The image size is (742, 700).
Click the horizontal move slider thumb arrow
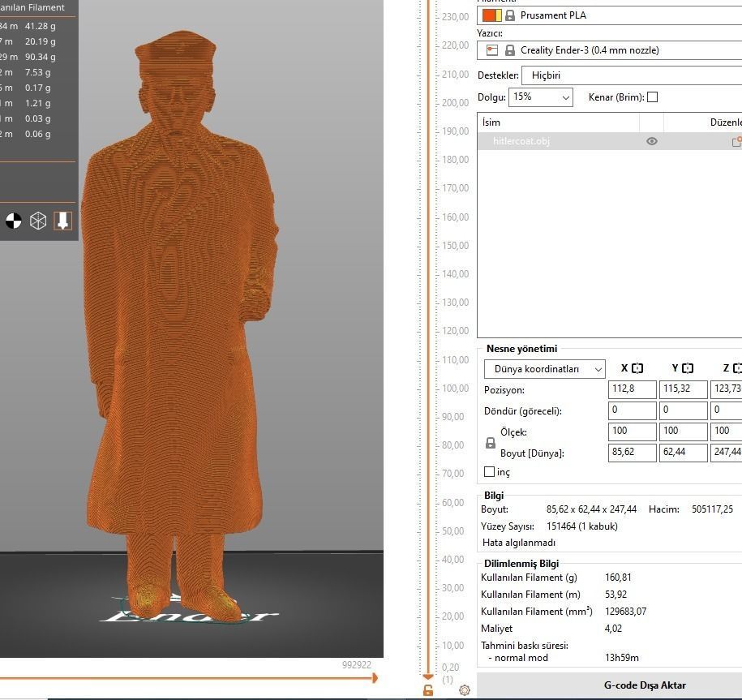[375, 678]
